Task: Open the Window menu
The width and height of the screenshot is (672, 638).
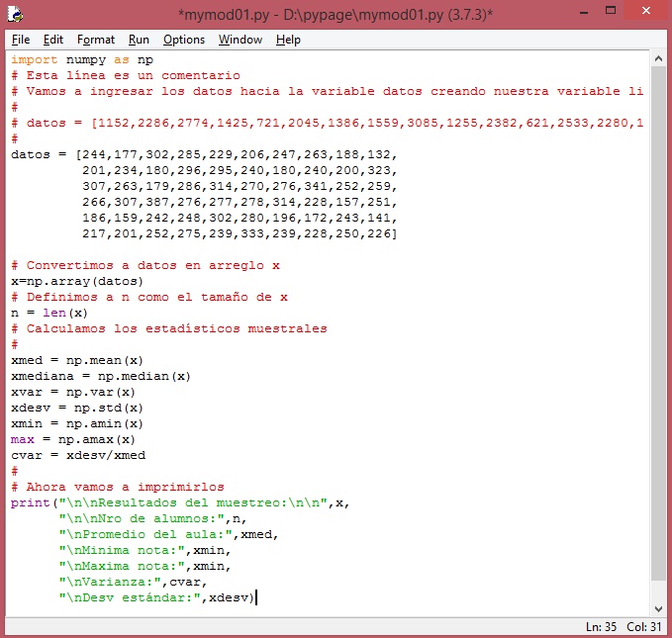Action: [240, 40]
